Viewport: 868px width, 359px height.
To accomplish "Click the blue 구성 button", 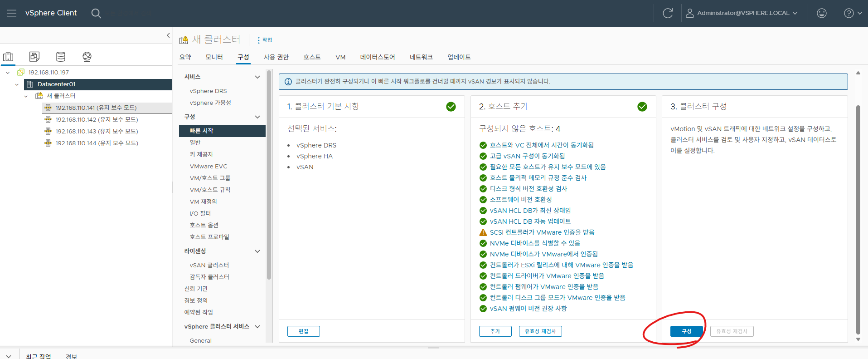I will pos(687,331).
